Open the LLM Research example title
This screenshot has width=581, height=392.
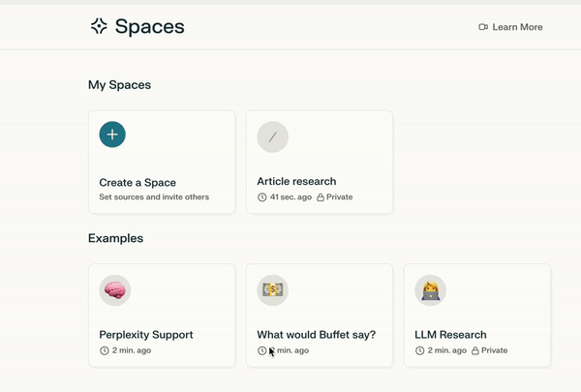click(450, 335)
